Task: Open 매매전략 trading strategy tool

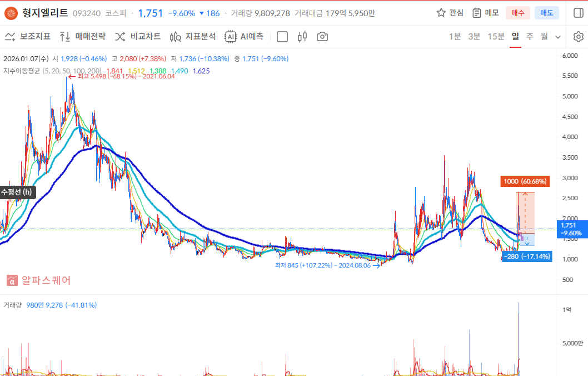Action: pos(82,37)
